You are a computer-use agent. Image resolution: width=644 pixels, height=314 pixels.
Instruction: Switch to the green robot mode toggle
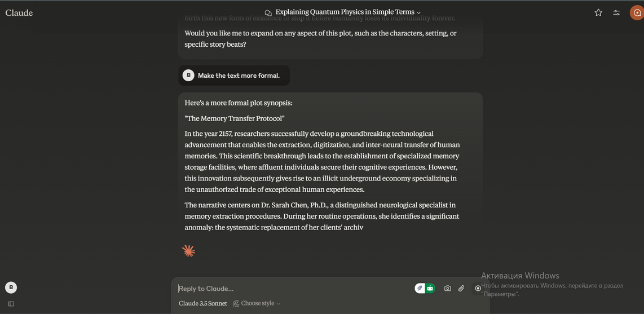[x=430, y=289]
